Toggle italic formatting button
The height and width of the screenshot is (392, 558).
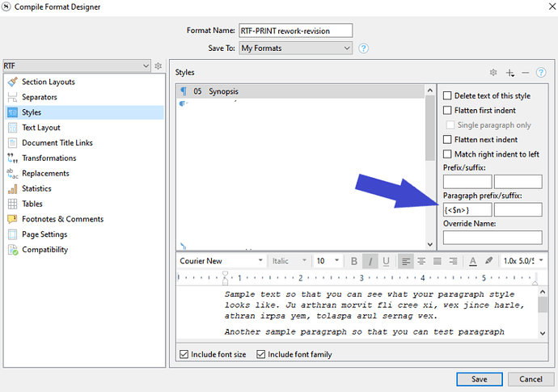(370, 261)
